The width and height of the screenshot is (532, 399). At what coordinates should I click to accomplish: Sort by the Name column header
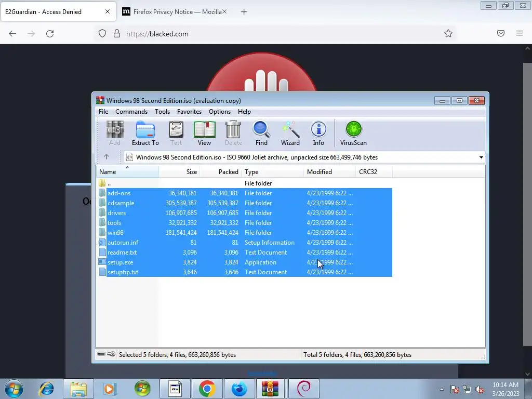click(127, 171)
